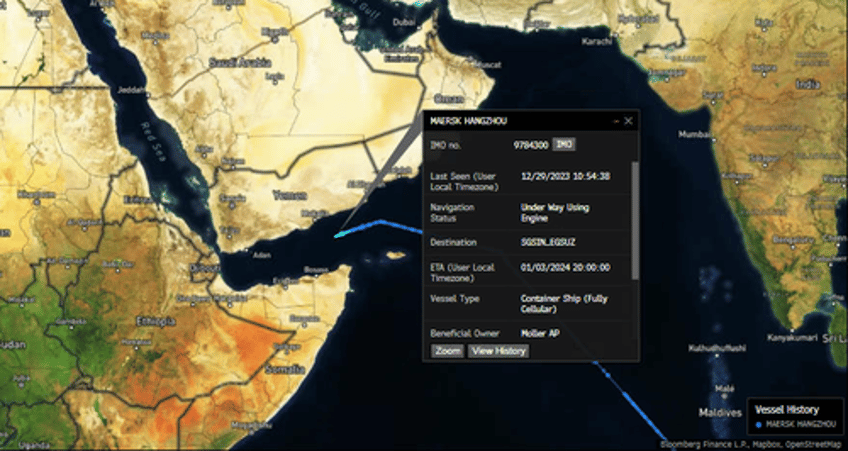Viewport: 848px width, 451px height.
Task: Click the Saudi Arabia country label
Action: (240, 63)
